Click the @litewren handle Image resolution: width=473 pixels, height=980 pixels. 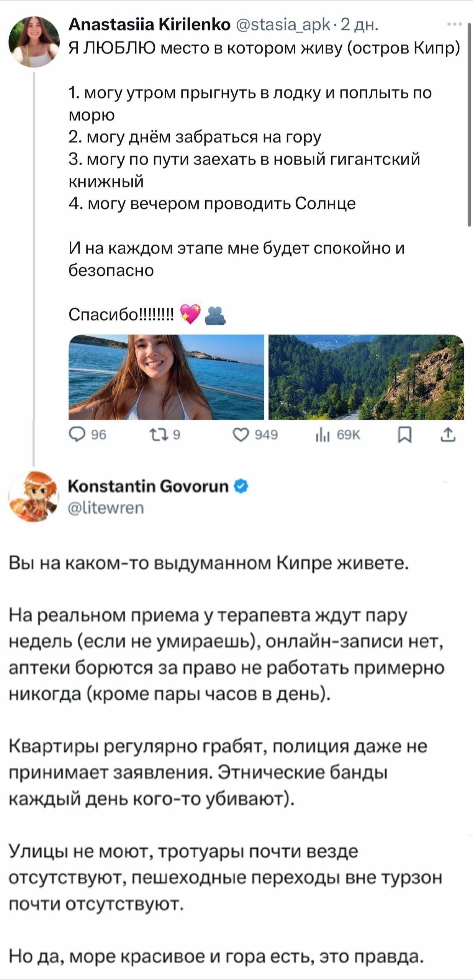(106, 508)
